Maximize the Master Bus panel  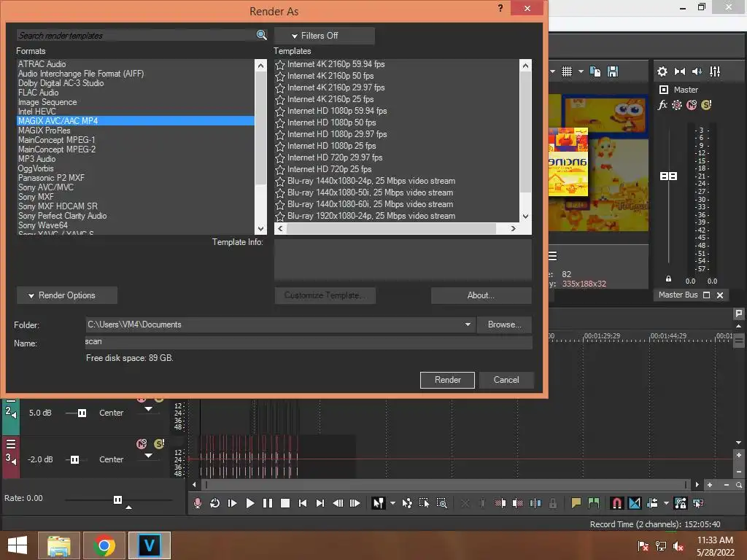pyautogui.click(x=706, y=295)
